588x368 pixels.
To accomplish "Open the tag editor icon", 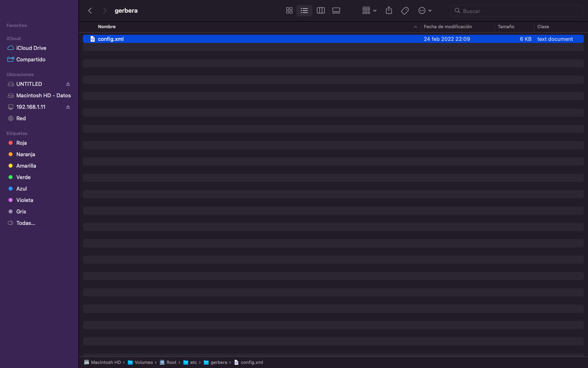I will (x=405, y=11).
